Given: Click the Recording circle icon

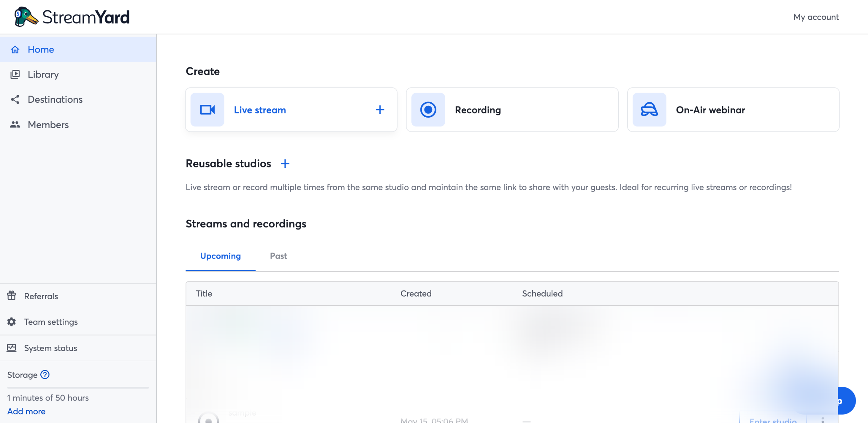Looking at the screenshot, I should click(x=428, y=110).
